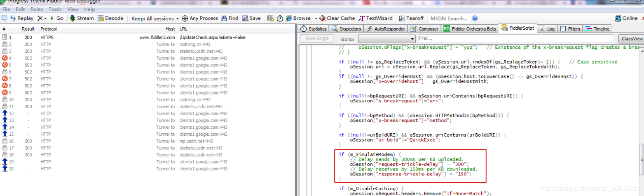The height and width of the screenshot is (196, 644).
Task: Open the File menu
Action: point(7,9)
